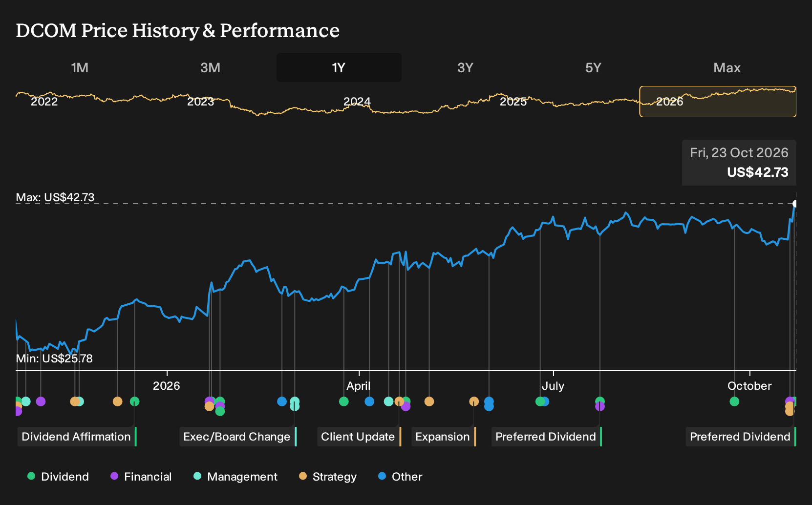Open the Client Update event label
Screen dimensions: 812x505
pos(359,437)
